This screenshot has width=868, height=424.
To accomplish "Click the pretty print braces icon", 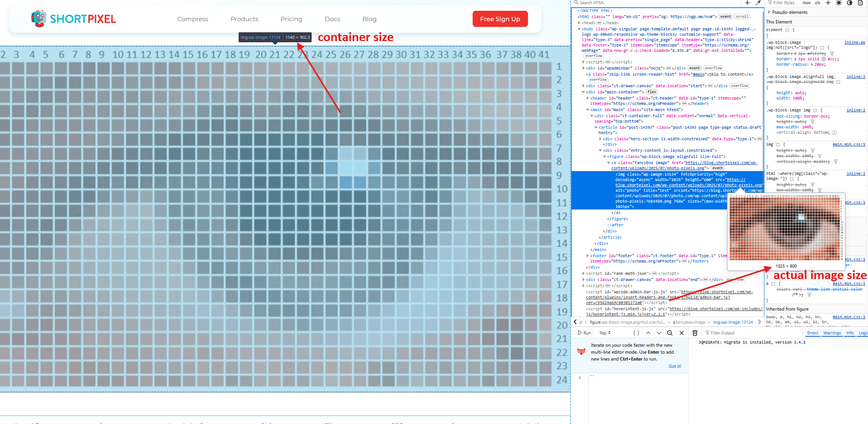I will coord(636,333).
